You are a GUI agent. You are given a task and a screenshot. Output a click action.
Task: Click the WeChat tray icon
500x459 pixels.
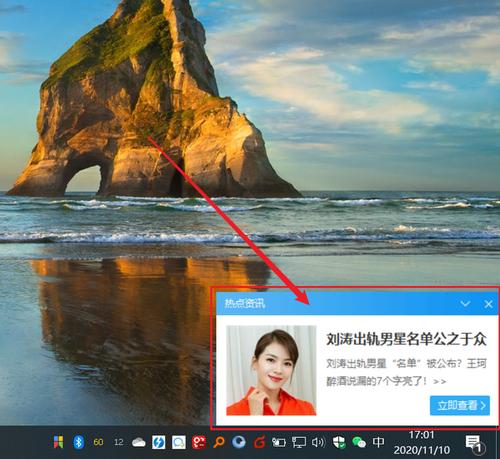tap(359, 442)
